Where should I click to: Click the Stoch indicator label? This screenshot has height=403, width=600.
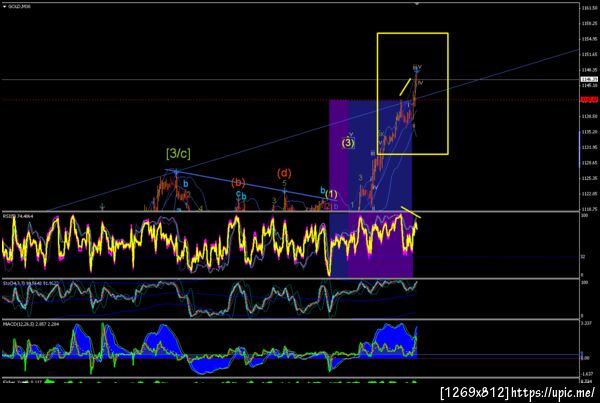(x=31, y=283)
